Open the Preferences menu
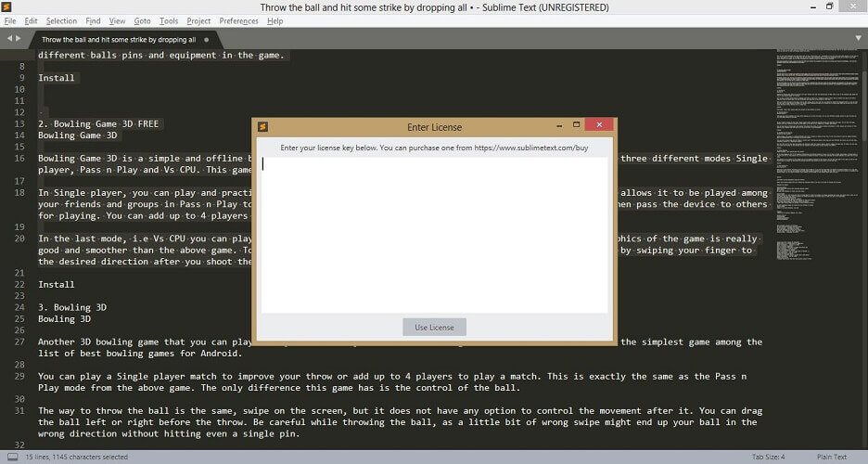Image resolution: width=868 pixels, height=464 pixels. [238, 21]
